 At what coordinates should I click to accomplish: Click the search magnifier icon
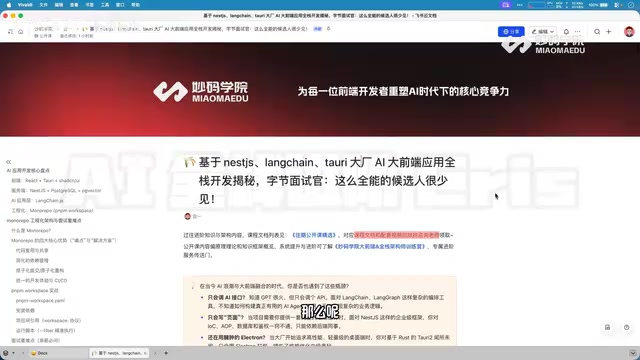597,31
